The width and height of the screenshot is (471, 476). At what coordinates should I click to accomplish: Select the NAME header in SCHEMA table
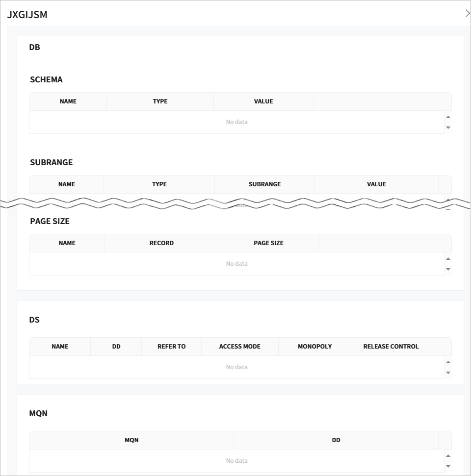68,101
